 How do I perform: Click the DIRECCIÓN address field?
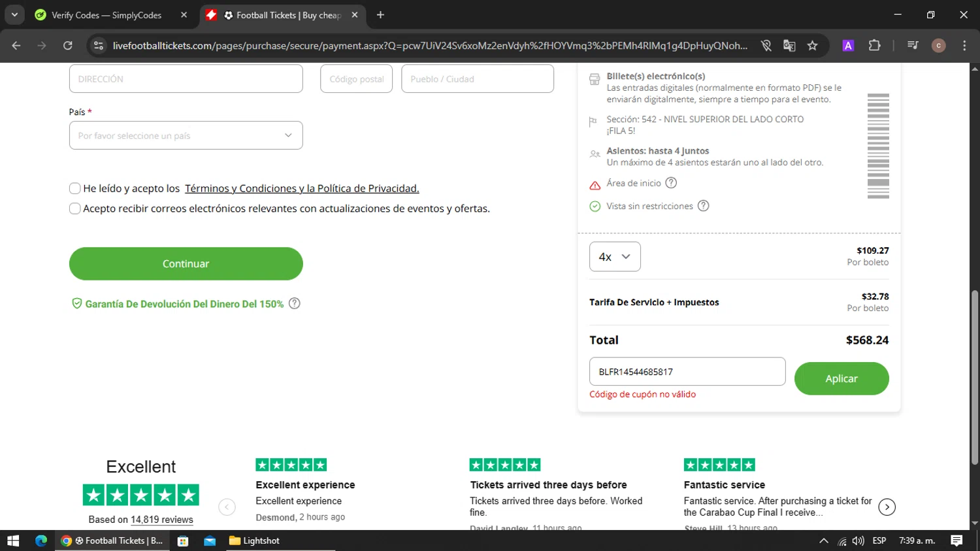tap(186, 78)
